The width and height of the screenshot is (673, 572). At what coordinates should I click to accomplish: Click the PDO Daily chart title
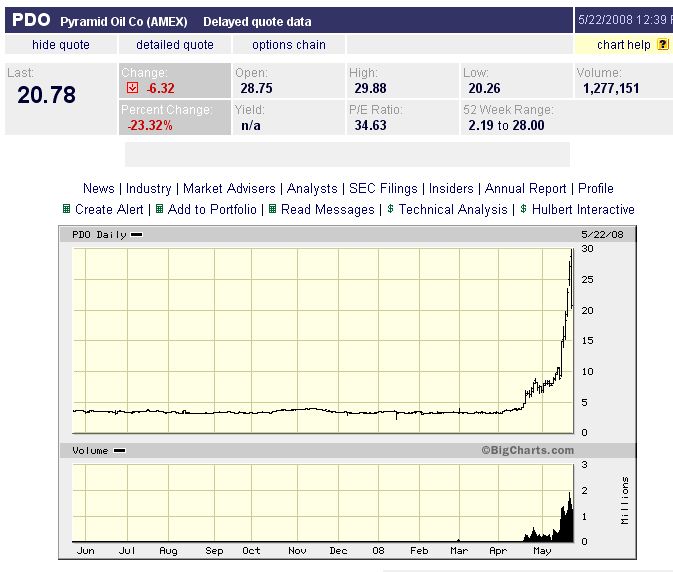[99, 235]
